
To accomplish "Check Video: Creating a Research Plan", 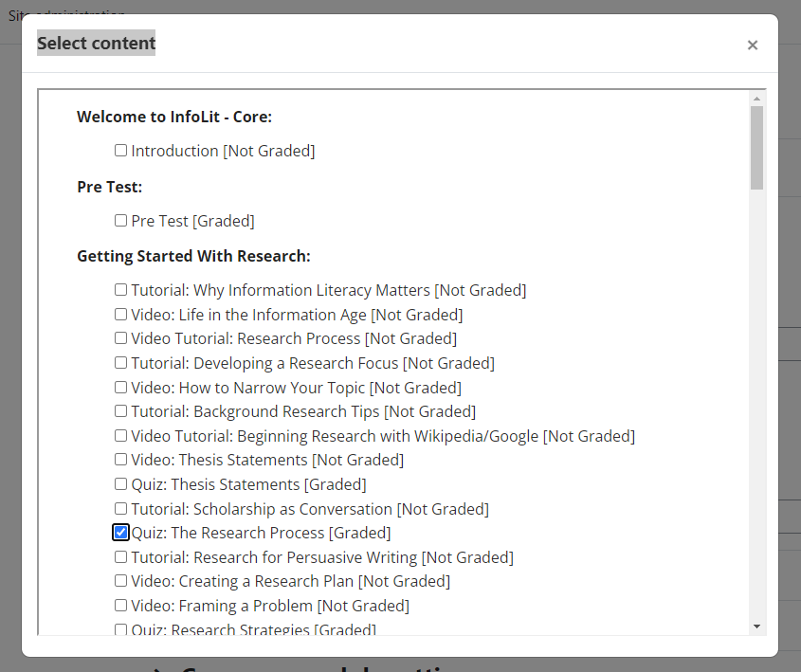I will (x=120, y=581).
